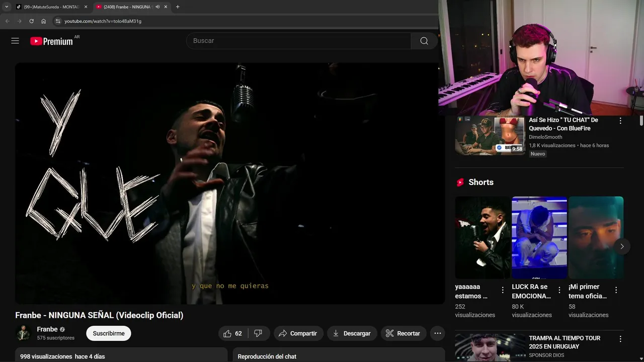Mute the audio-playing YouTube tab

point(157,7)
